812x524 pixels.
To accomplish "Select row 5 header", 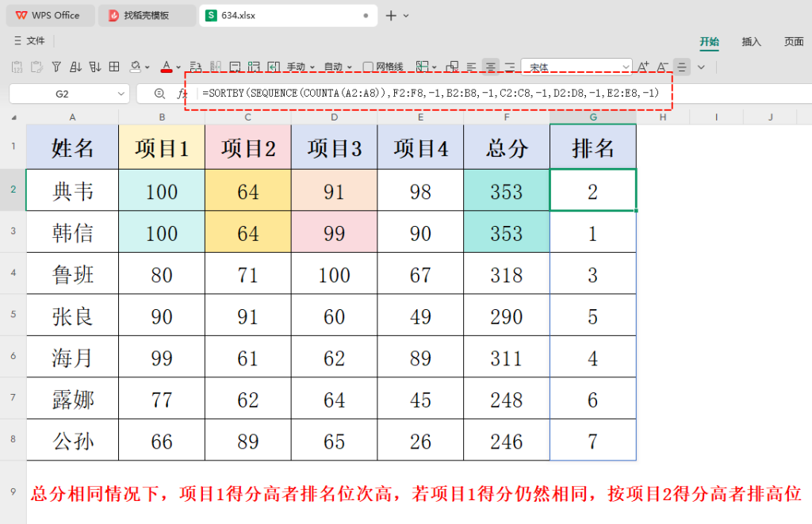I will pos(13,315).
